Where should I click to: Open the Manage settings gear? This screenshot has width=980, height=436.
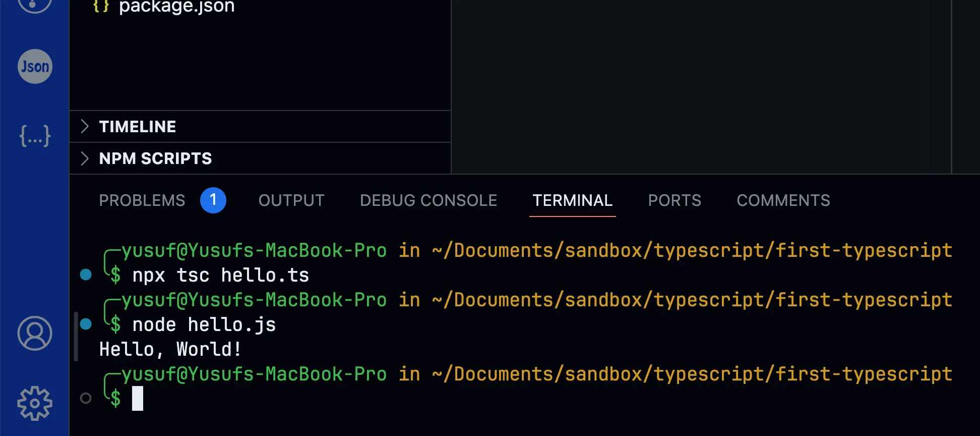(x=35, y=403)
